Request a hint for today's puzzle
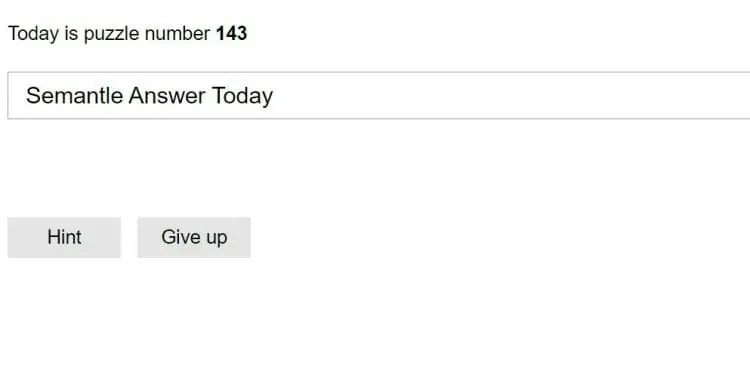Image resolution: width=750 pixels, height=375 pixels. point(64,237)
